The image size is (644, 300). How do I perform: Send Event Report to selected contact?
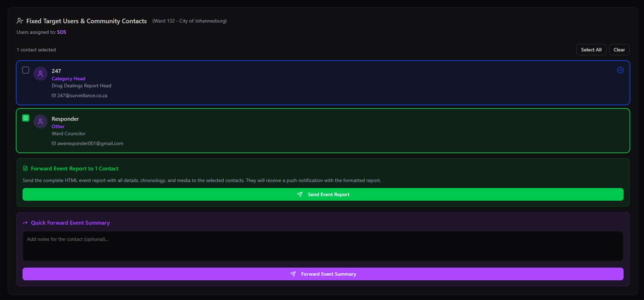click(323, 194)
